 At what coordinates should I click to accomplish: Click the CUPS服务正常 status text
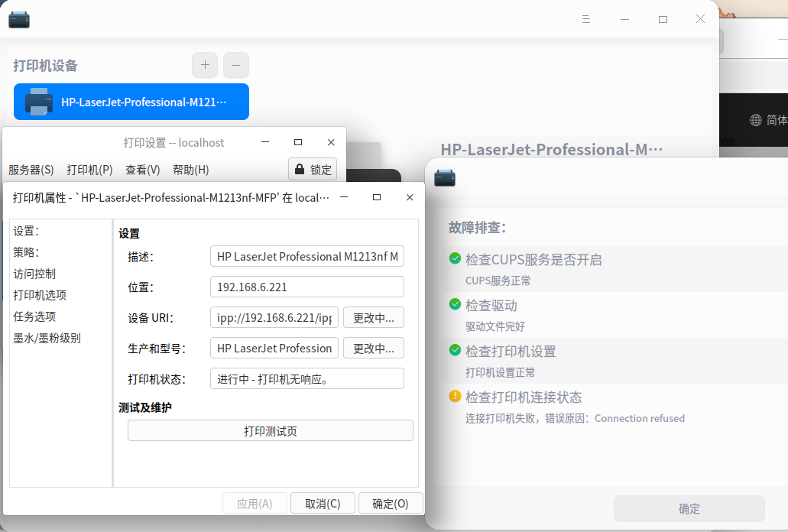tap(498, 281)
